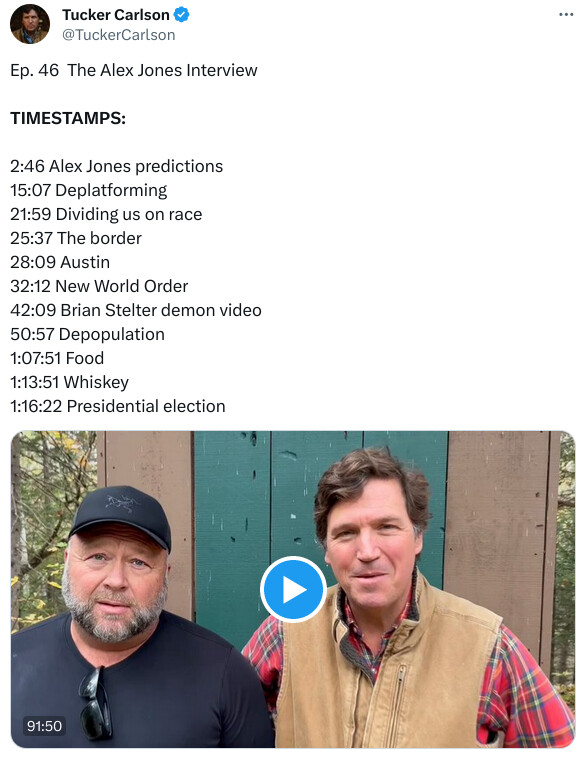The image size is (580, 768).
Task: Go to 25:37 The border timestamp
Action: pos(76,239)
